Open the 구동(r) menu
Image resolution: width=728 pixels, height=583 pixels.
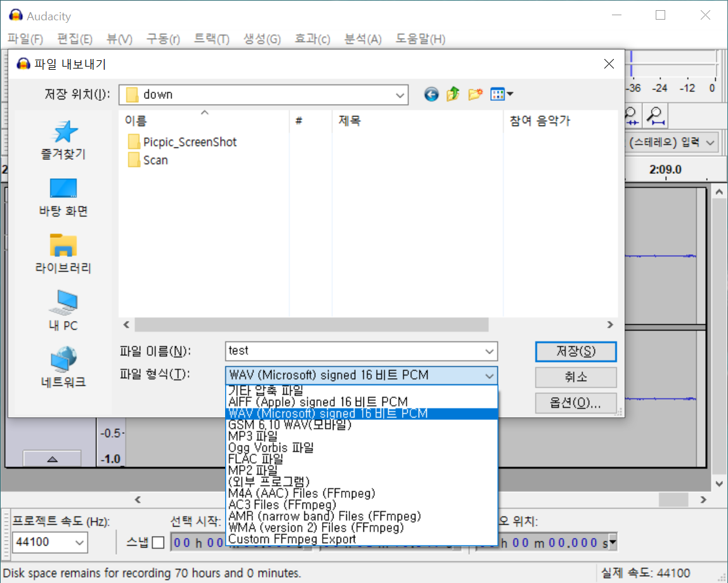[x=163, y=39]
